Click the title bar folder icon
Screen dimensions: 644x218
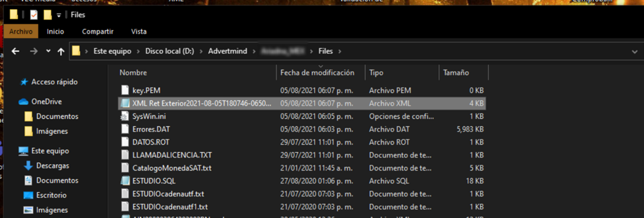[x=14, y=15]
